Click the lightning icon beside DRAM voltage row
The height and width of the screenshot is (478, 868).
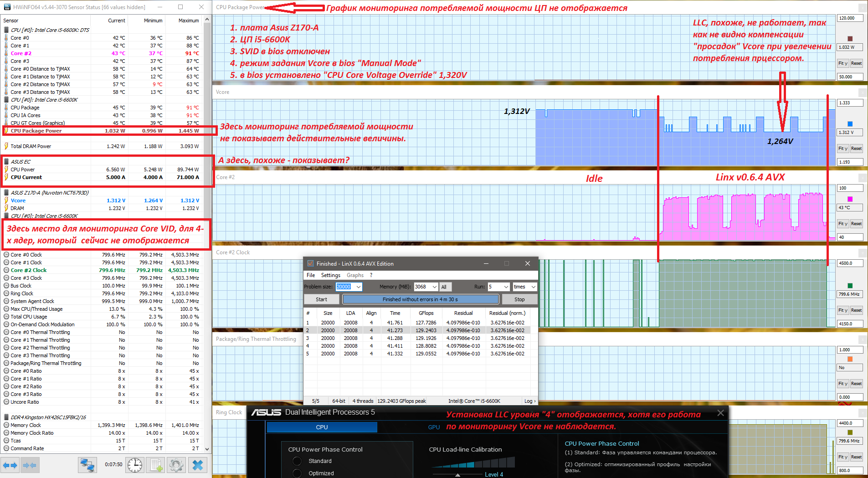click(x=6, y=208)
